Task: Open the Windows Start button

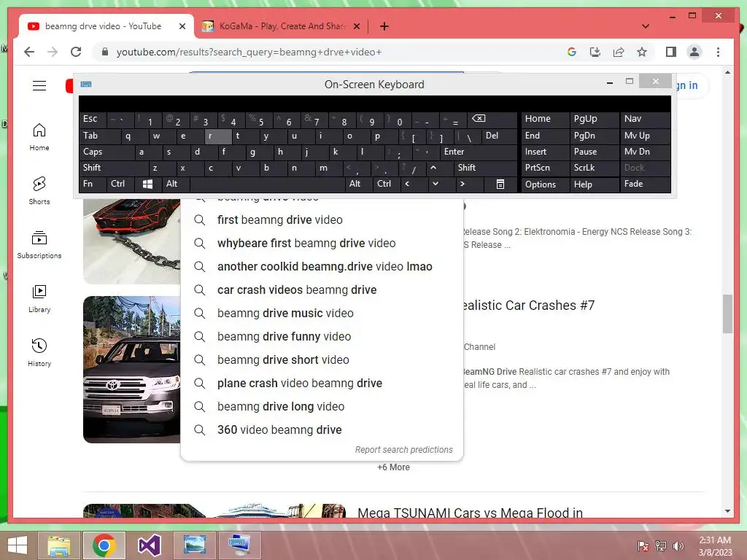Action: (x=18, y=545)
